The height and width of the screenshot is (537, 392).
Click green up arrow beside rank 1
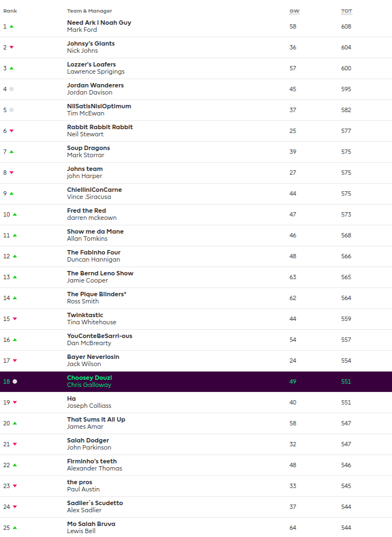pyautogui.click(x=12, y=26)
